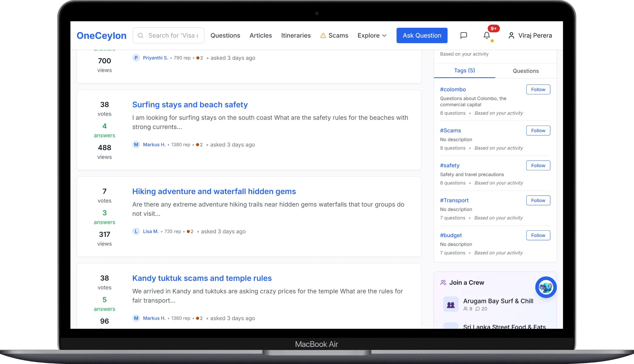
Task: Switch to the sidebar Questions tab
Action: click(526, 71)
